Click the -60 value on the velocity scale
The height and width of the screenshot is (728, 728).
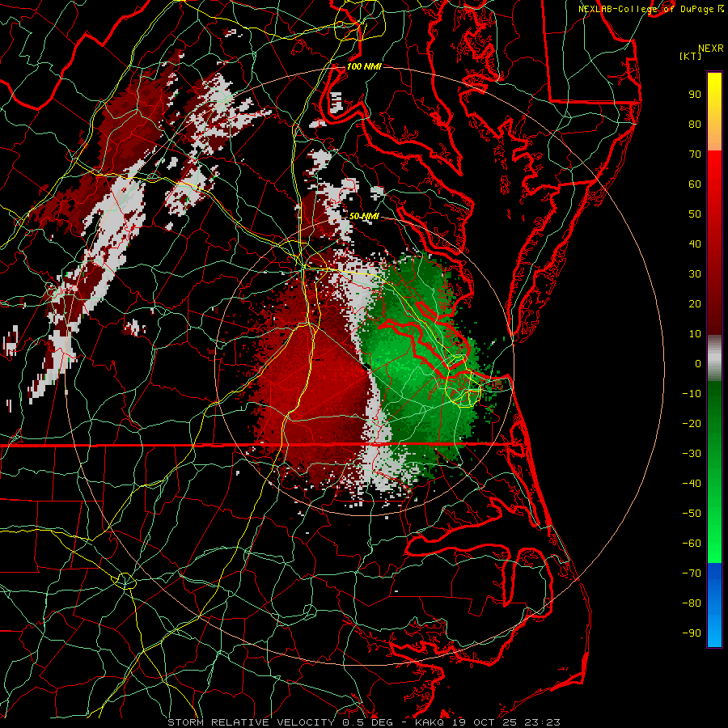click(x=692, y=544)
